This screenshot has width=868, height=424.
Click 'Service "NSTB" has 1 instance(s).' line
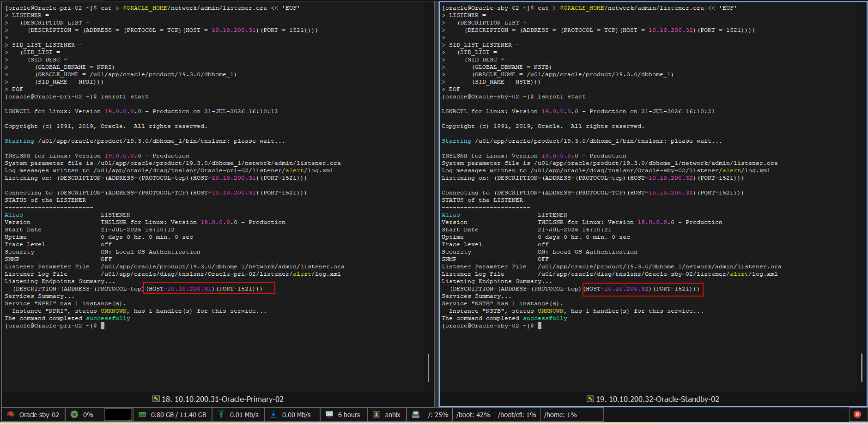pos(503,303)
